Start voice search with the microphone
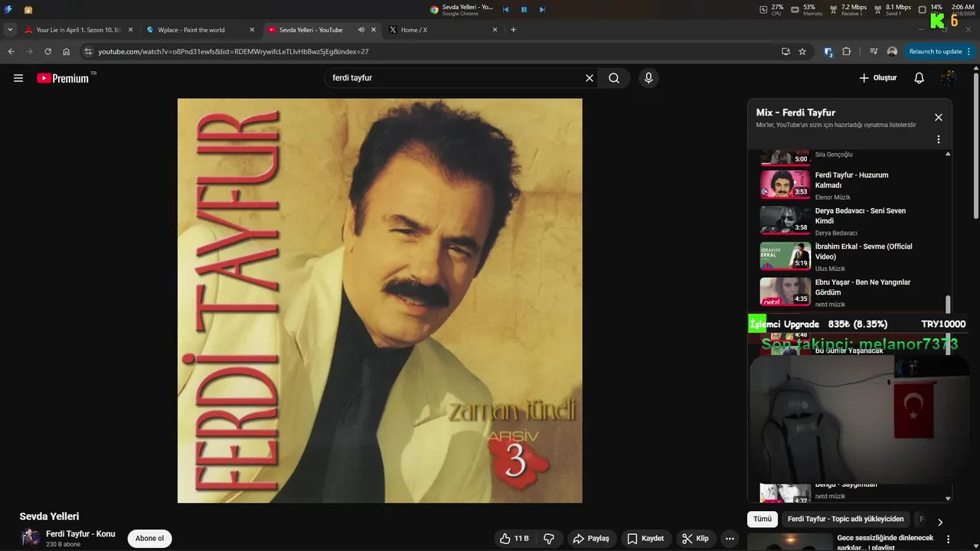 [x=648, y=78]
